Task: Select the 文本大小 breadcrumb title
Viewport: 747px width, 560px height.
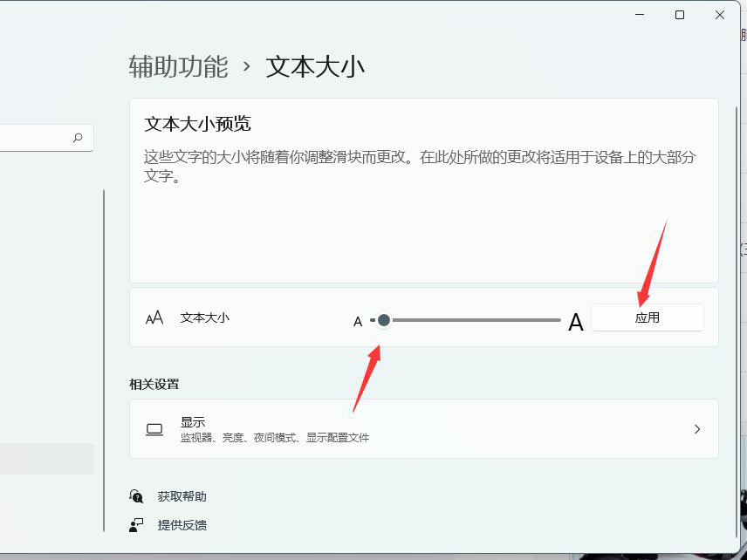Action: (x=315, y=65)
